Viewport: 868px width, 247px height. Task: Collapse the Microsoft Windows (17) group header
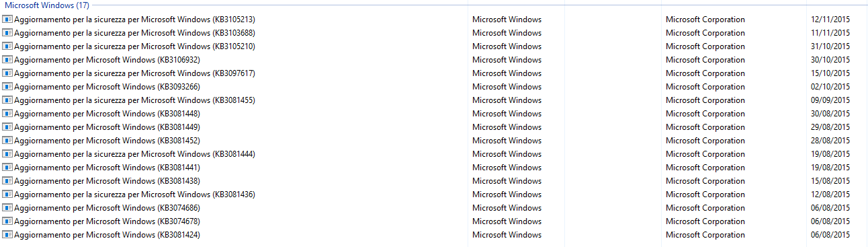tap(47, 5)
